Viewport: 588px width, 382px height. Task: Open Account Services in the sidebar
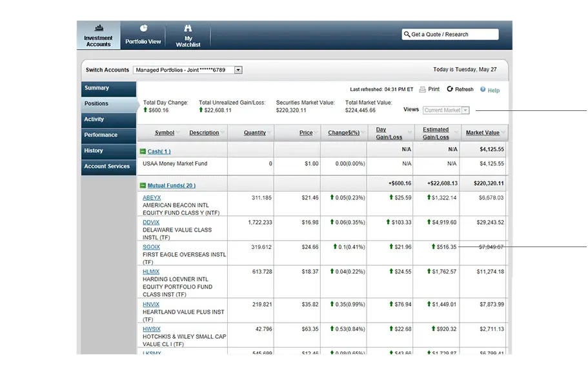pos(108,167)
